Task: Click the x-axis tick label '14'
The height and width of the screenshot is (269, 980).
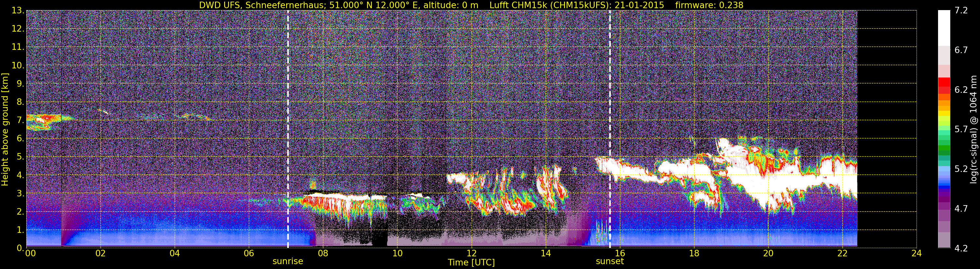Action: tap(545, 253)
